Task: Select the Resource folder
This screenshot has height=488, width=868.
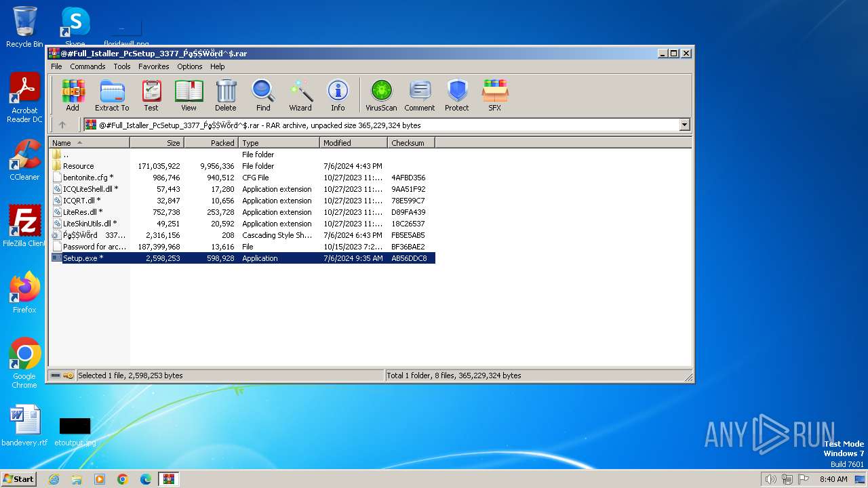Action: (x=243, y=166)
